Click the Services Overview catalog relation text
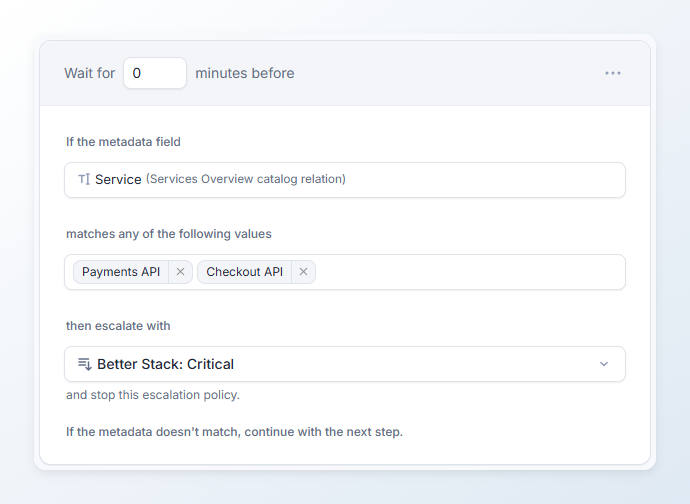The image size is (690, 504). point(246,180)
